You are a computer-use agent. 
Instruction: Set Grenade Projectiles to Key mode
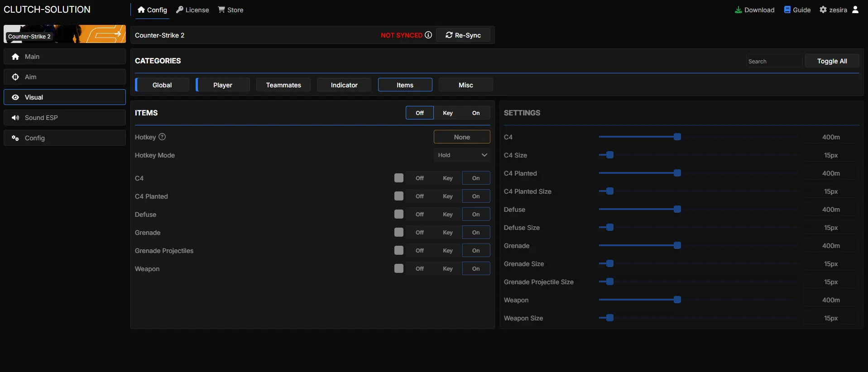448,251
